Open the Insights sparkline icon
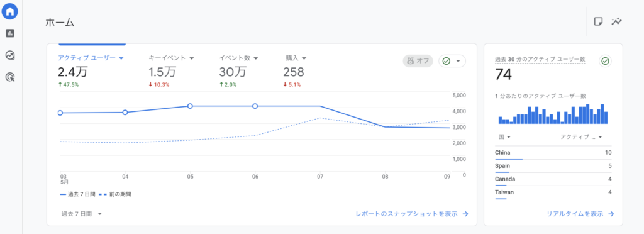 click(616, 22)
